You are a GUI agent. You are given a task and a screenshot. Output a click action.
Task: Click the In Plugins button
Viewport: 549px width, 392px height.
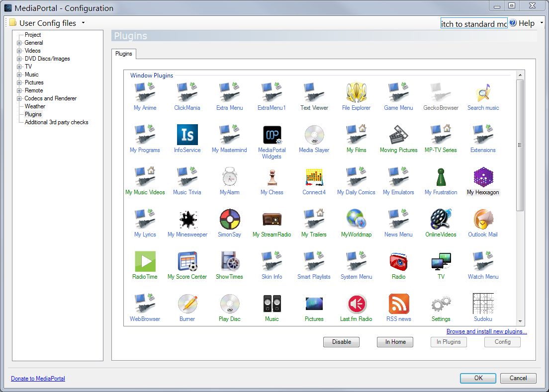click(x=449, y=342)
